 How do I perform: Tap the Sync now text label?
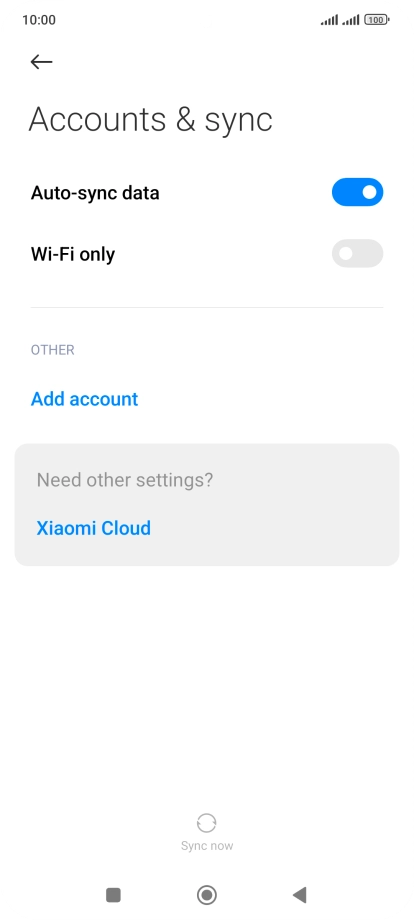click(207, 845)
